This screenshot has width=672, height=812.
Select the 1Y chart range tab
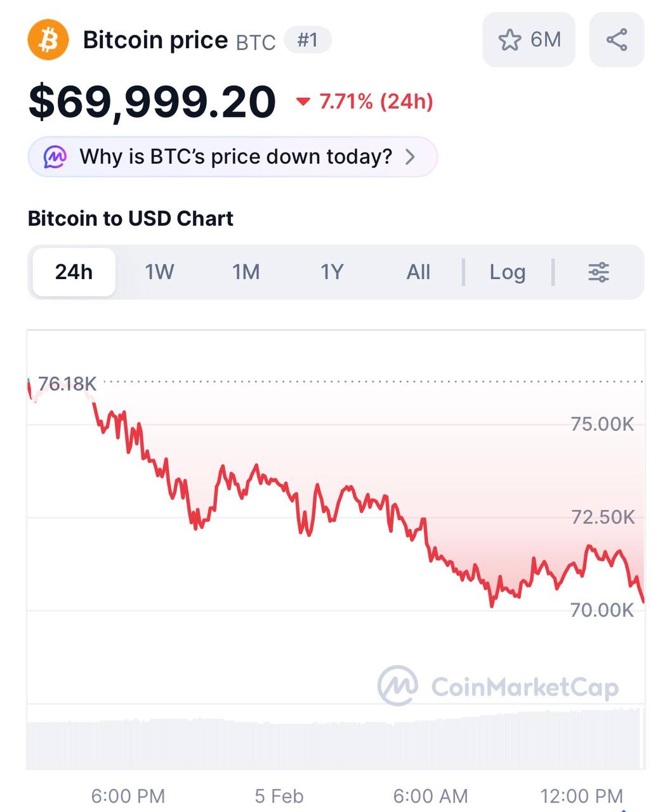(332, 272)
